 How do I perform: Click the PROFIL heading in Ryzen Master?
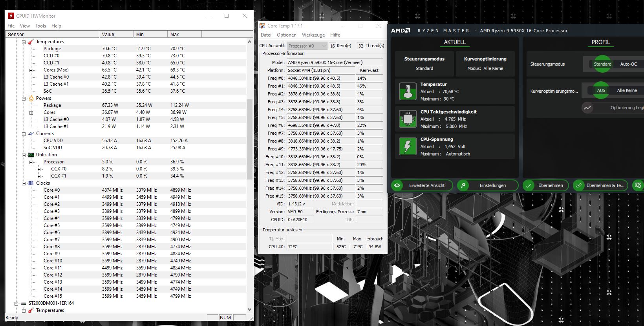click(x=600, y=42)
